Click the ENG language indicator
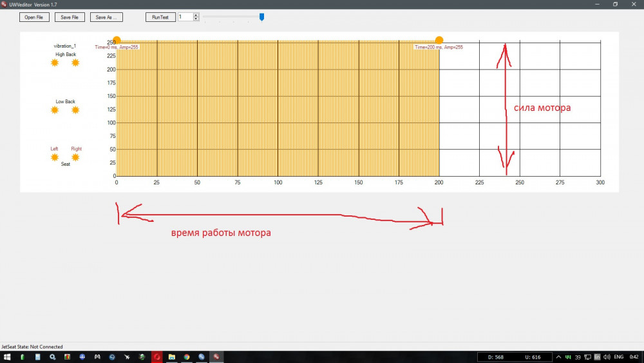The width and height of the screenshot is (644, 363). (x=618, y=357)
